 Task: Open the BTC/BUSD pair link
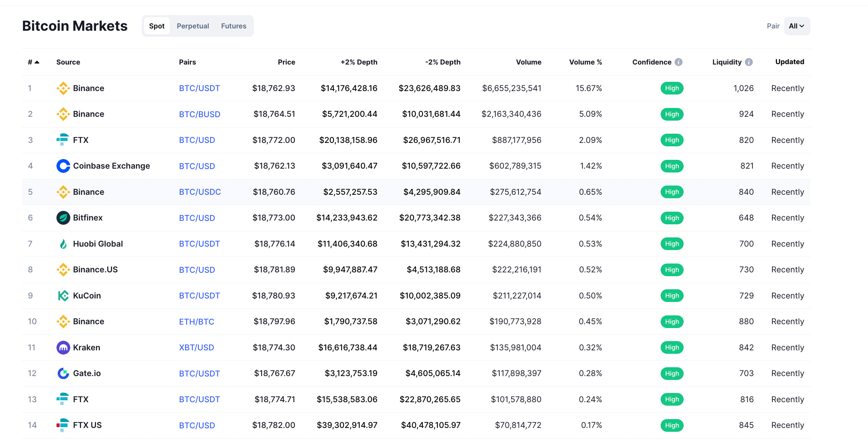point(200,114)
